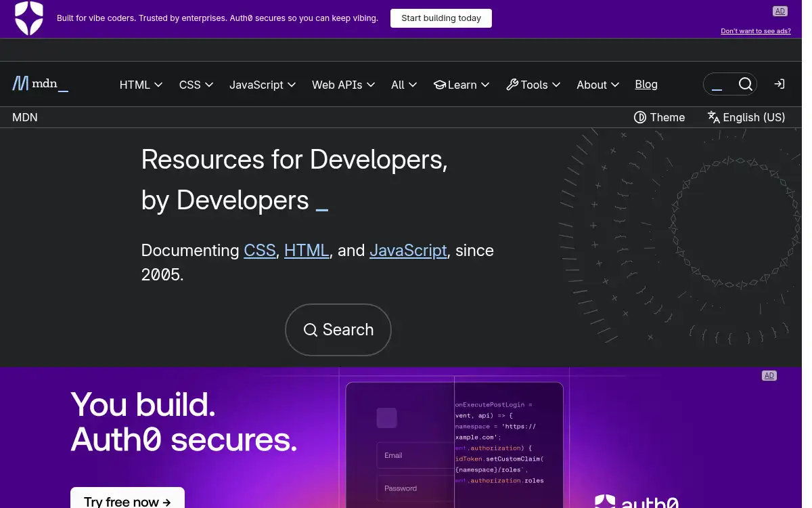Click Don't want to see ads? link
Screen dimensions: 812x508
click(x=756, y=31)
